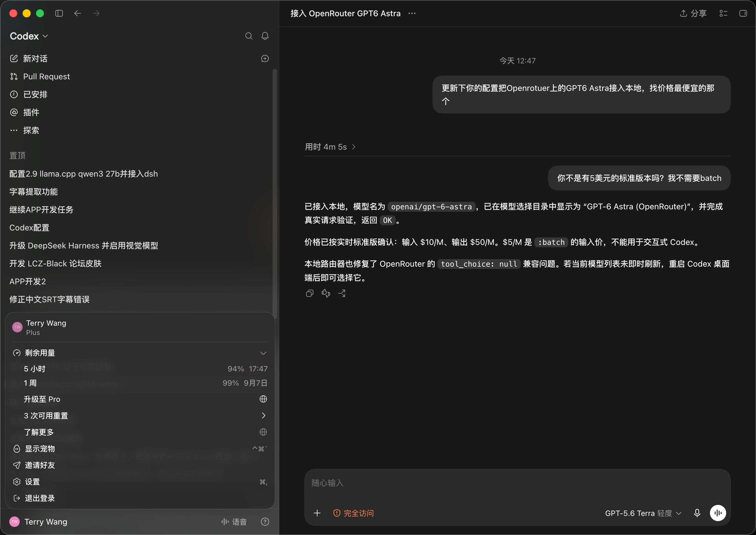Image resolution: width=756 pixels, height=535 pixels.
Task: Start voice mode waveform button
Action: point(718,513)
